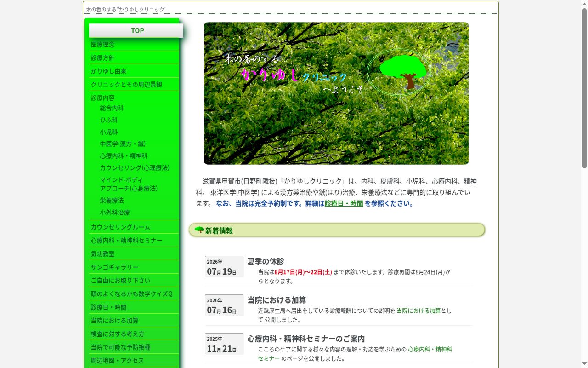Open the 小児科 sub-item
This screenshot has width=588, height=368.
[109, 132]
